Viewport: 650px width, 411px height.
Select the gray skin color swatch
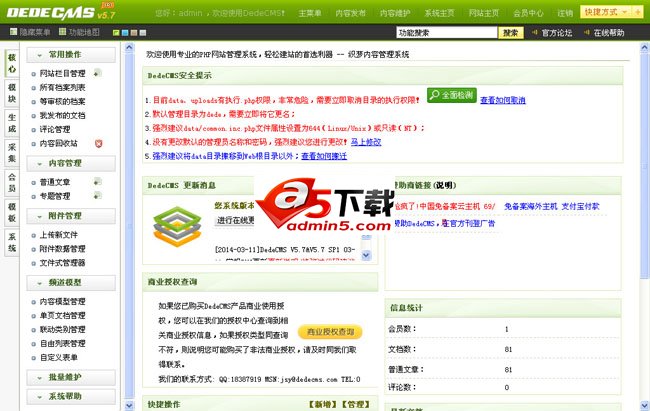point(143,32)
